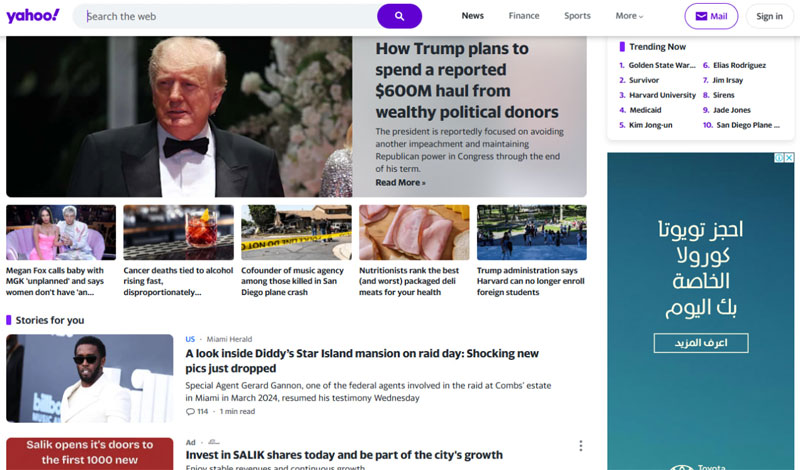The height and width of the screenshot is (470, 800).
Task: Click Read More on Trump story
Action: (401, 183)
